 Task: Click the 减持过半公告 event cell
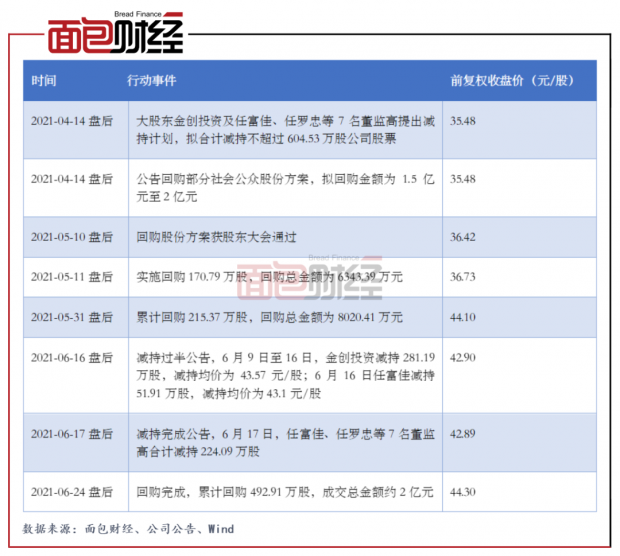(285, 376)
